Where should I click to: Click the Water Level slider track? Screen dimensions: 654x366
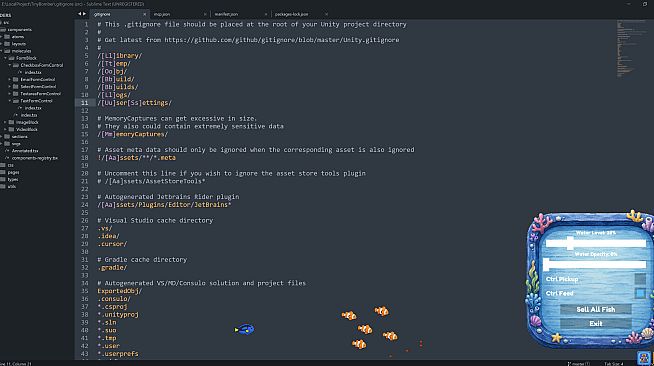[596, 243]
